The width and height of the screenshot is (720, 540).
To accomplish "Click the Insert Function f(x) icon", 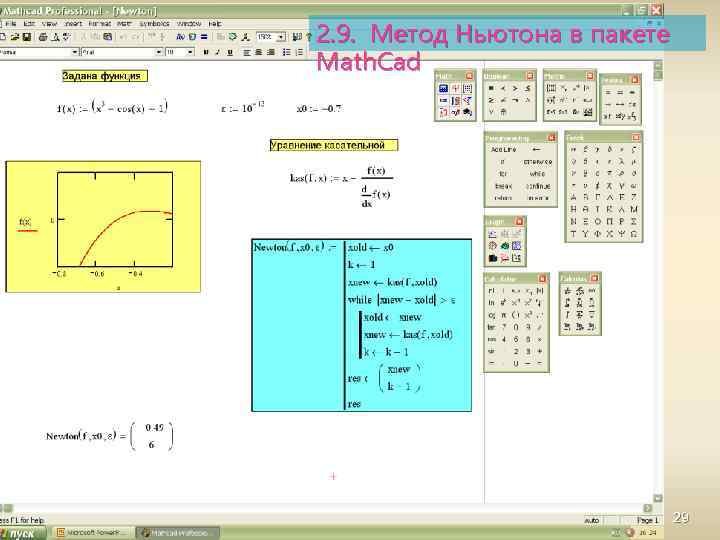I will [x=180, y=37].
